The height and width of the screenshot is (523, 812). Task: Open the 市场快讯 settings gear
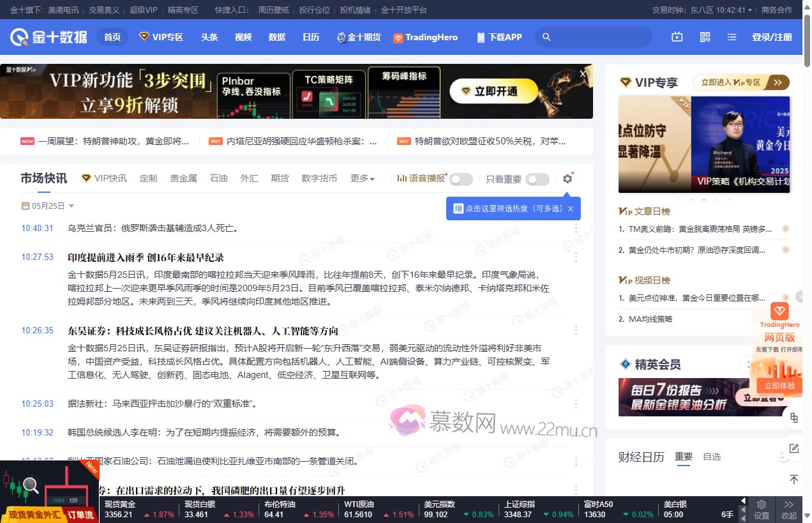pyautogui.click(x=567, y=179)
